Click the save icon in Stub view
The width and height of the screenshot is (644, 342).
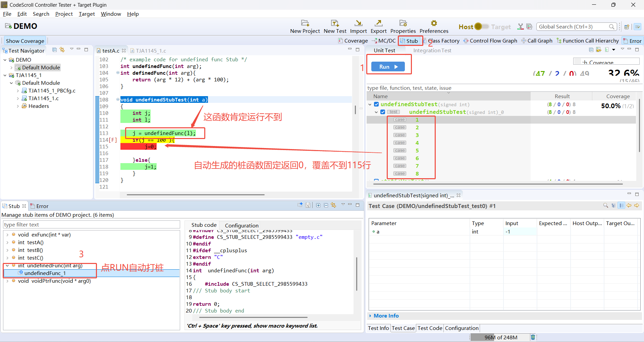click(308, 205)
